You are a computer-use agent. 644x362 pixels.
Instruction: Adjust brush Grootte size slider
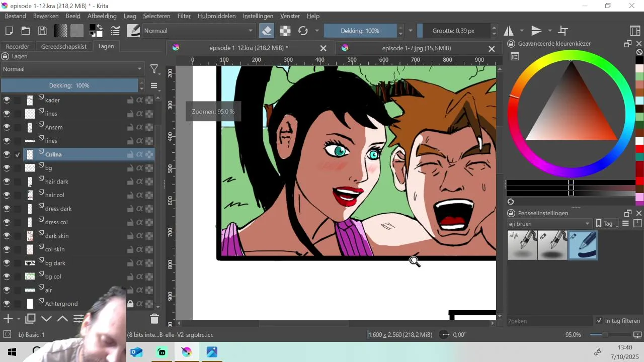[x=453, y=31]
